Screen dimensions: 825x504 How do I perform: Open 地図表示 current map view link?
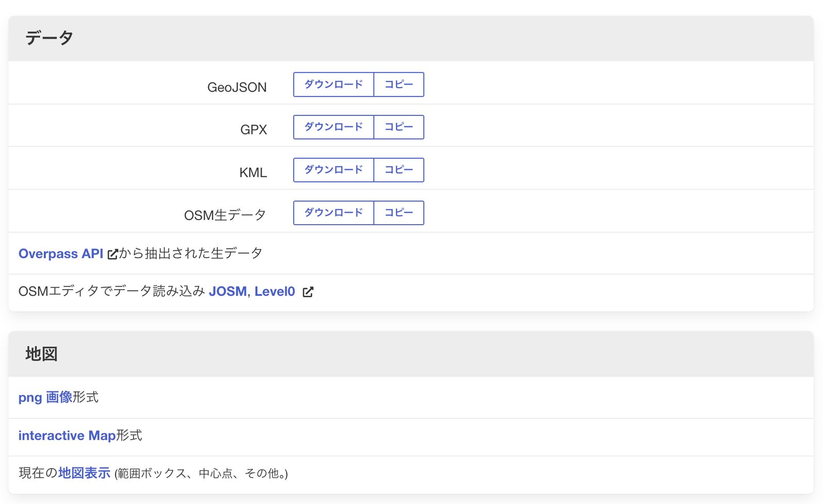click(x=84, y=473)
